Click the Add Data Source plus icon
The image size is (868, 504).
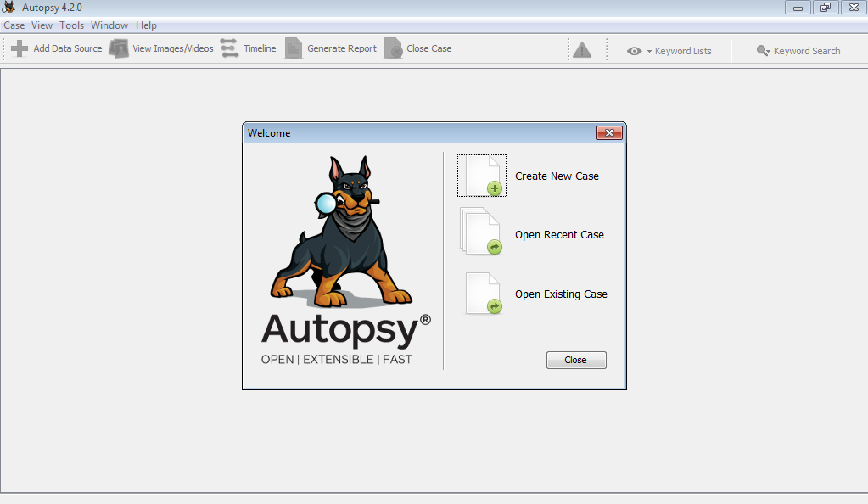pyautogui.click(x=20, y=48)
